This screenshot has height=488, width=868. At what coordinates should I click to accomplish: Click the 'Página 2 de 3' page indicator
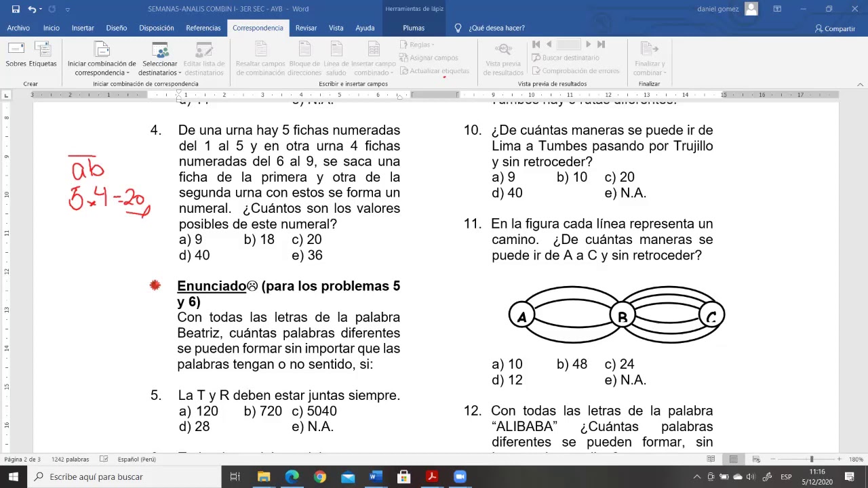tap(22, 460)
